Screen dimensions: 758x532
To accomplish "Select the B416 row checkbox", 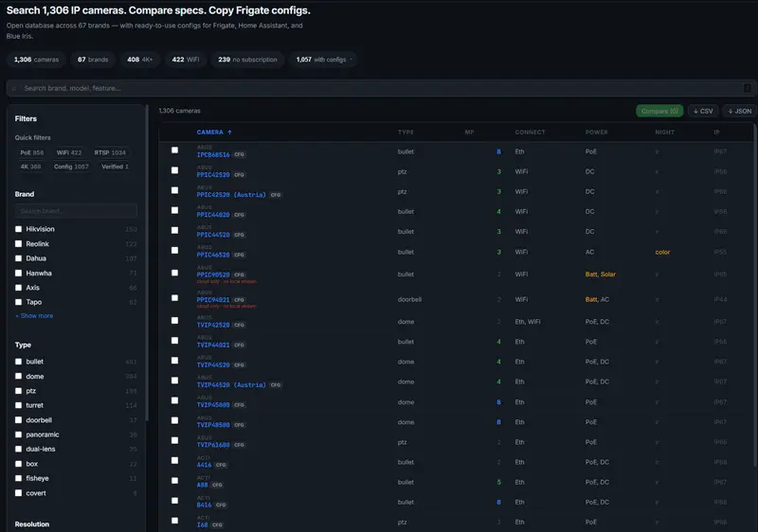I will pos(175,501).
